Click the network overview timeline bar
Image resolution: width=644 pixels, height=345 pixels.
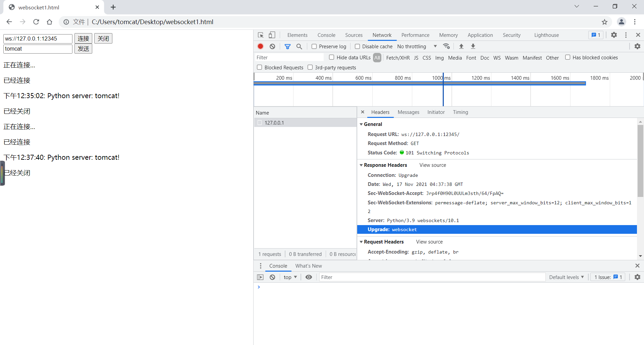420,83
